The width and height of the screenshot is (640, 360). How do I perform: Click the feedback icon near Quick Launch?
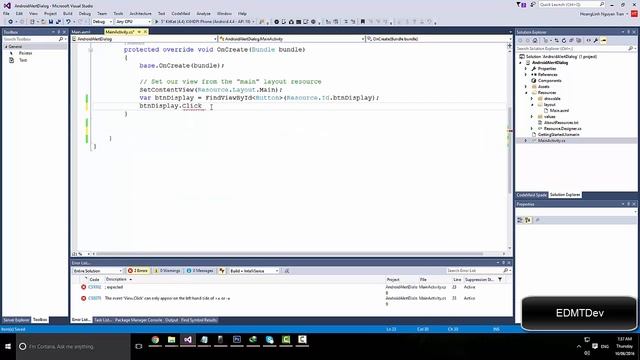(533, 4)
